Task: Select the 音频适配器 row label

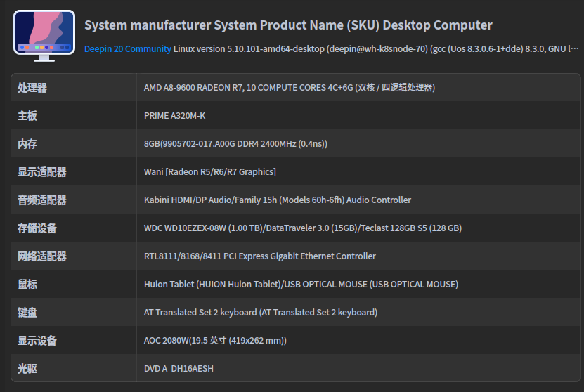Action: (x=42, y=200)
